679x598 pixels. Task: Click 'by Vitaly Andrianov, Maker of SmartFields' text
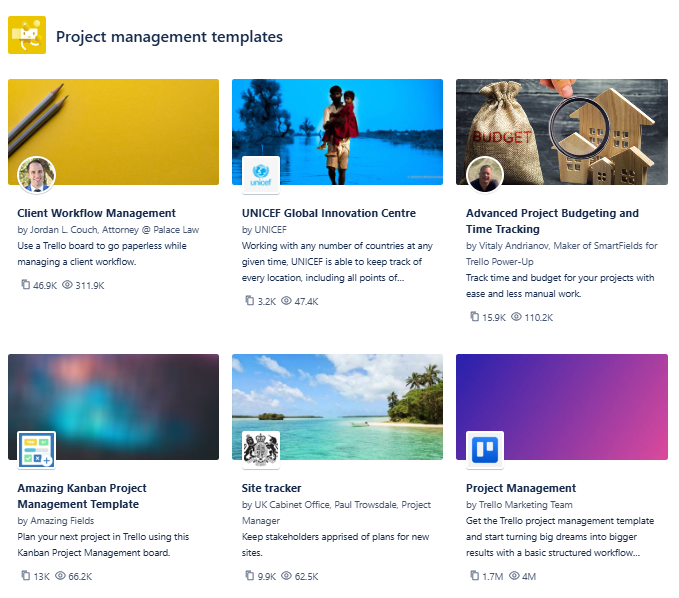coord(561,254)
